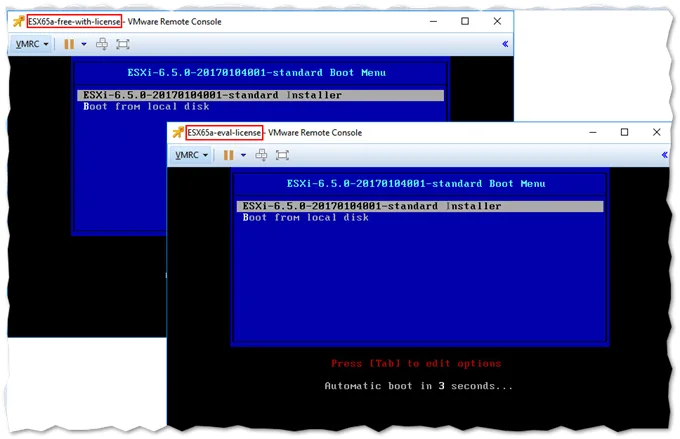
Task: Open VMRC menu in ESX65a-free-with-license window
Action: pos(32,44)
